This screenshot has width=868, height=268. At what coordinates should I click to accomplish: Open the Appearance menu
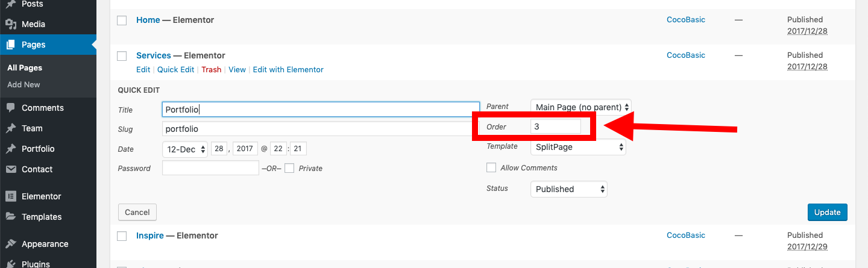coord(45,244)
